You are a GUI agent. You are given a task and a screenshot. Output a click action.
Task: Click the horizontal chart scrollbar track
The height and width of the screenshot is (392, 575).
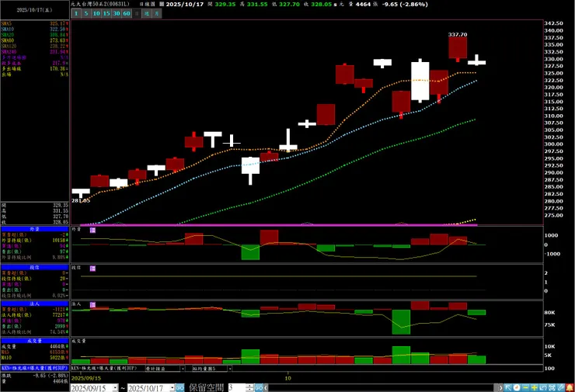[382, 387]
